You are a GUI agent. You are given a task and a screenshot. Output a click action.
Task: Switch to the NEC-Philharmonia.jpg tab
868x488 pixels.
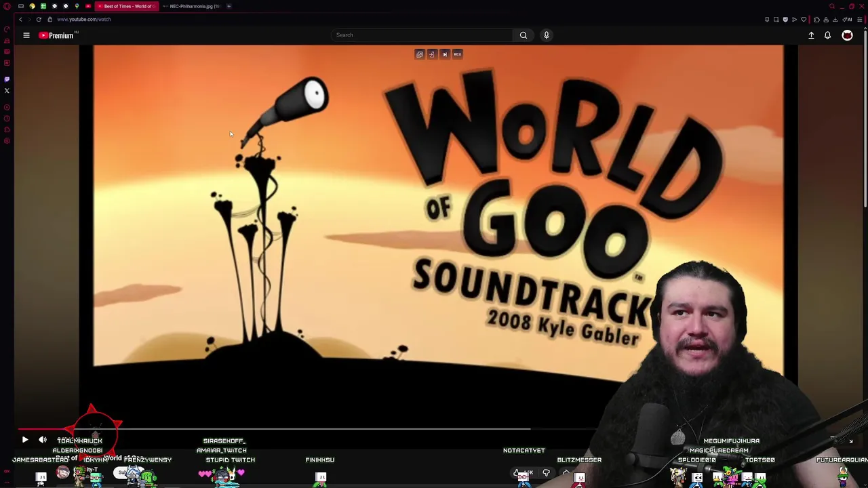click(x=191, y=6)
